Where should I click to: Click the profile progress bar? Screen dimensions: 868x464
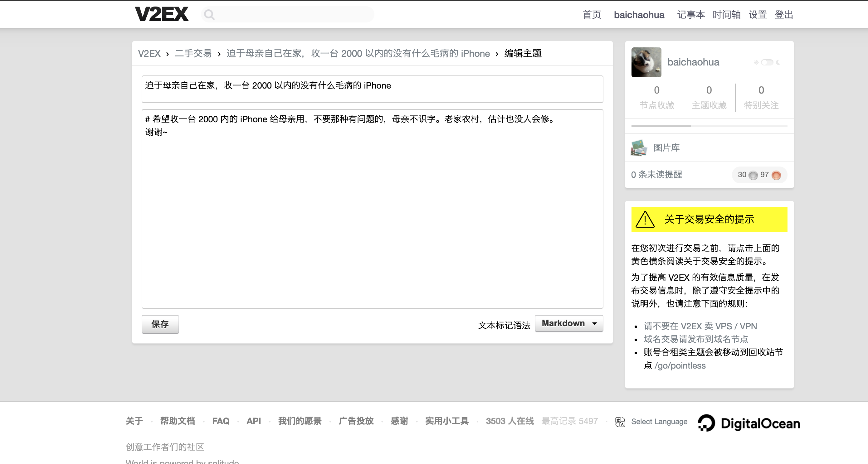(x=709, y=126)
